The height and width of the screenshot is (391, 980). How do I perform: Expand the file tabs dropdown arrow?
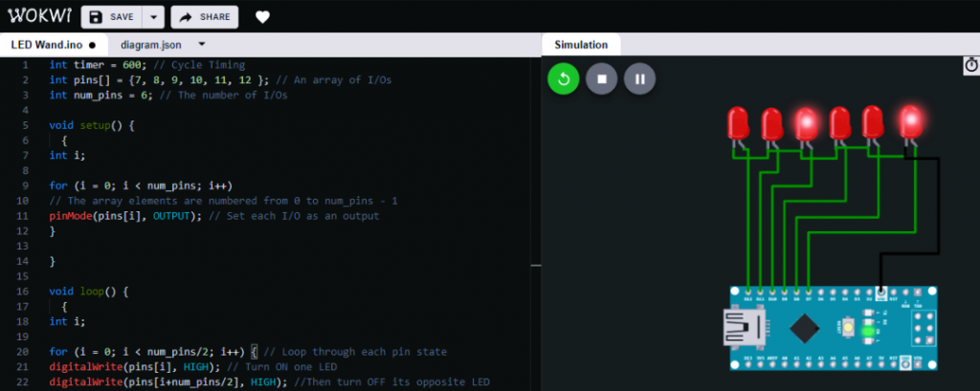(x=202, y=44)
